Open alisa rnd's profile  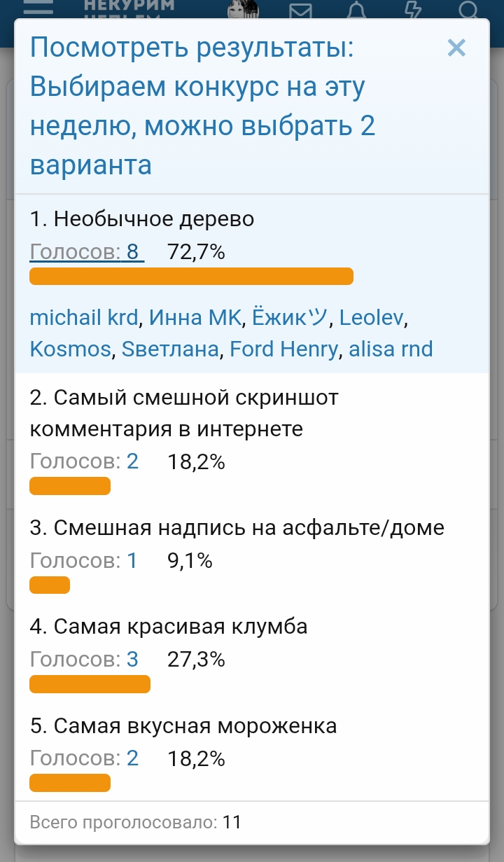(391, 349)
